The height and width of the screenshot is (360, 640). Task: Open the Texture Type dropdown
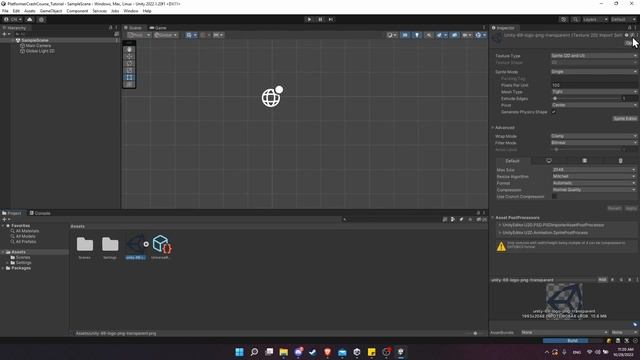(593, 56)
